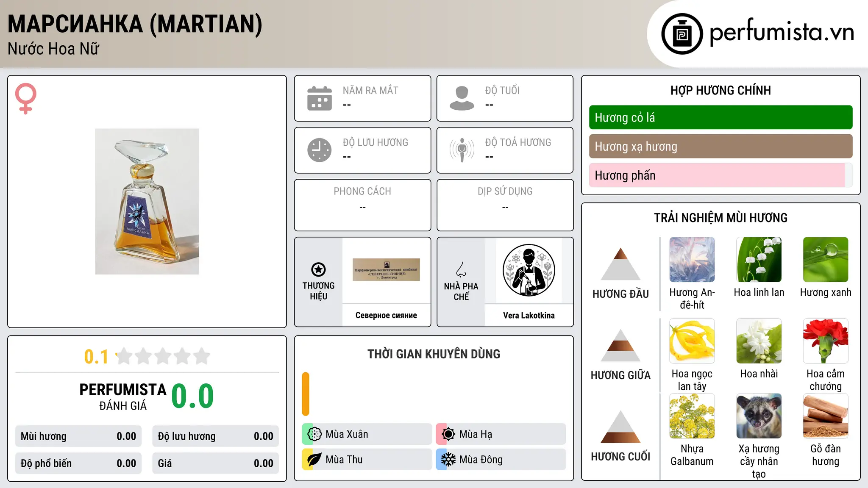
Task: Click the orange recommended-time bar
Action: 306,394
